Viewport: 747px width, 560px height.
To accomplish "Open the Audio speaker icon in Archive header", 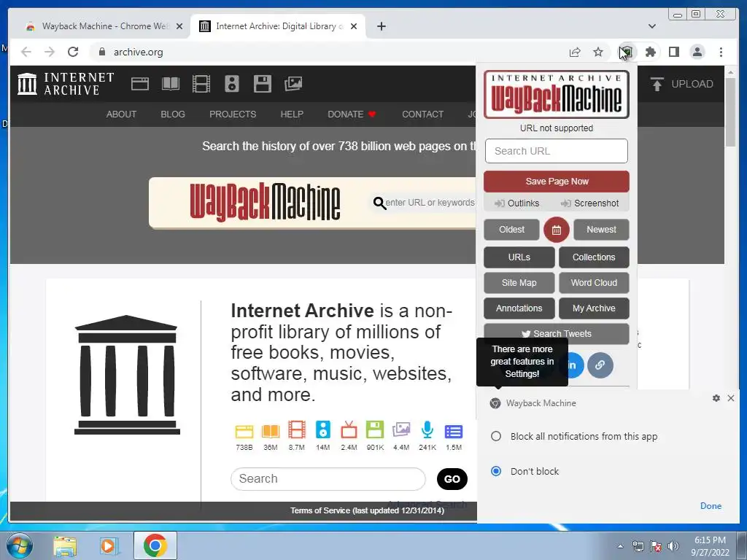I will pyautogui.click(x=232, y=84).
